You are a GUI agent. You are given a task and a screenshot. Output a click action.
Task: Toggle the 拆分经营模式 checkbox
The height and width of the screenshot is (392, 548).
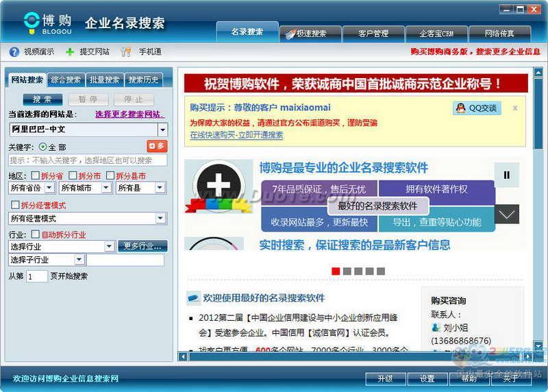(x=15, y=205)
